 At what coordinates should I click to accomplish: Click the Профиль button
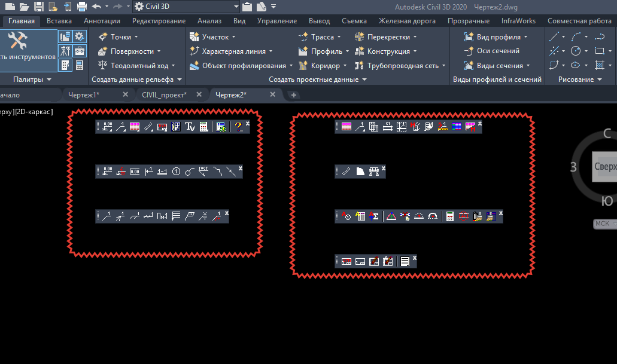[320, 51]
